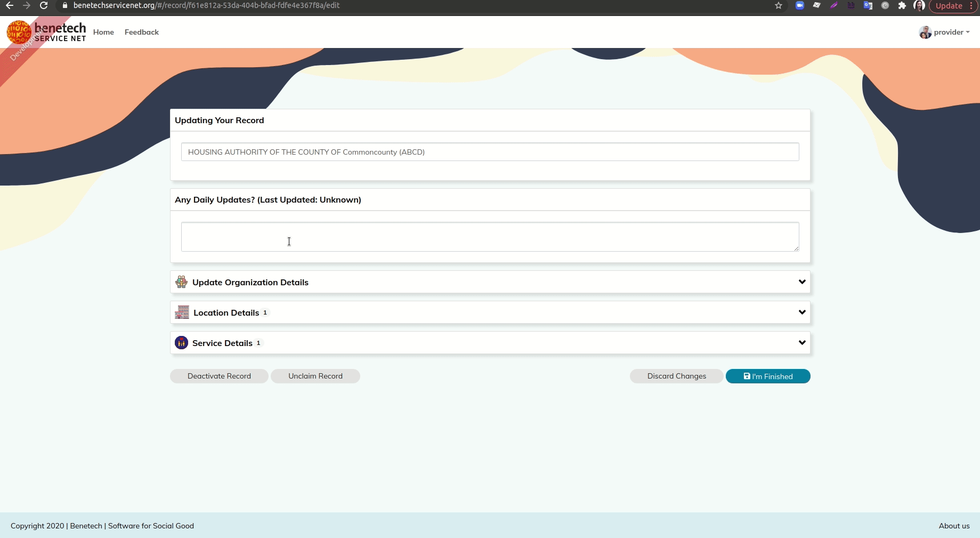
Task: Select Home in the navigation bar
Action: click(103, 32)
